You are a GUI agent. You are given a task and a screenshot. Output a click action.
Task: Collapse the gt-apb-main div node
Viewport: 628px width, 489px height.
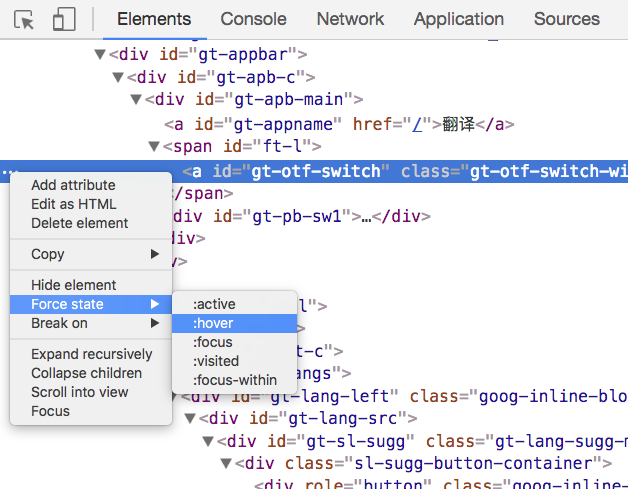pos(136,100)
